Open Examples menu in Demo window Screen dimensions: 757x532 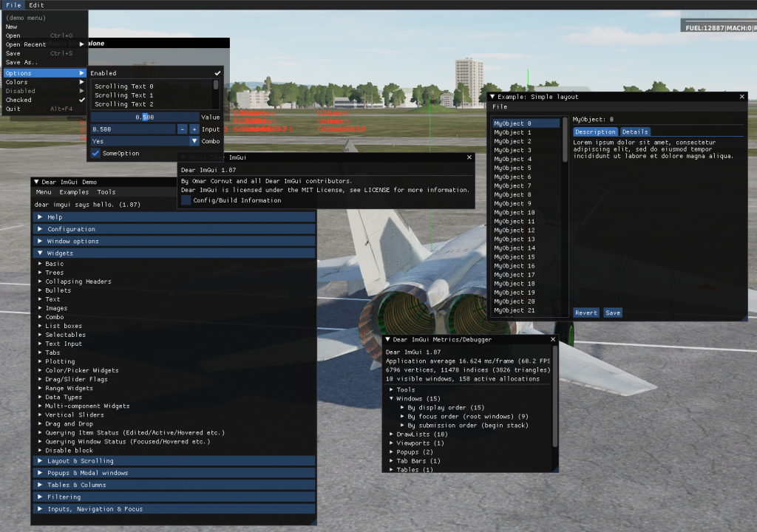click(74, 192)
